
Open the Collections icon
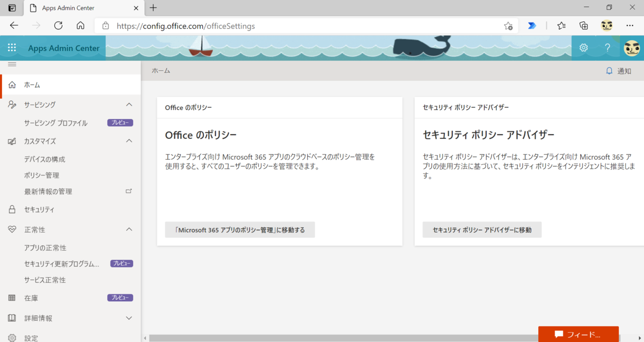click(x=584, y=25)
